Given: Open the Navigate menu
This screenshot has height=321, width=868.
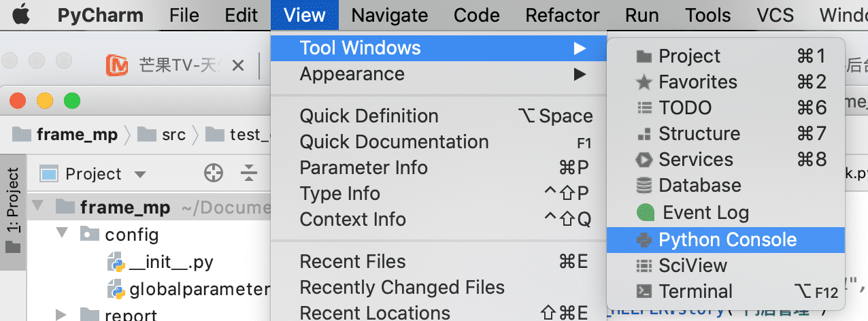Looking at the screenshot, I should pos(389,15).
